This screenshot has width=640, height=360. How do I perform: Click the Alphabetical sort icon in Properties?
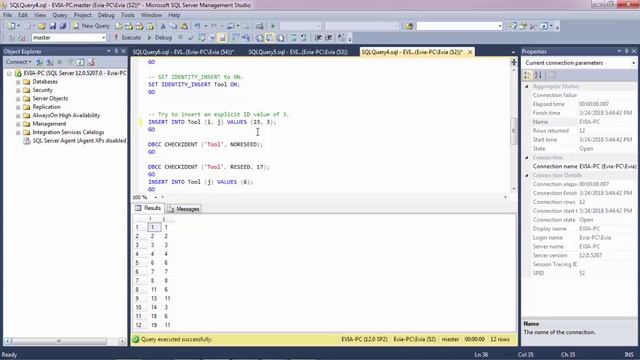pyautogui.click(x=538, y=75)
